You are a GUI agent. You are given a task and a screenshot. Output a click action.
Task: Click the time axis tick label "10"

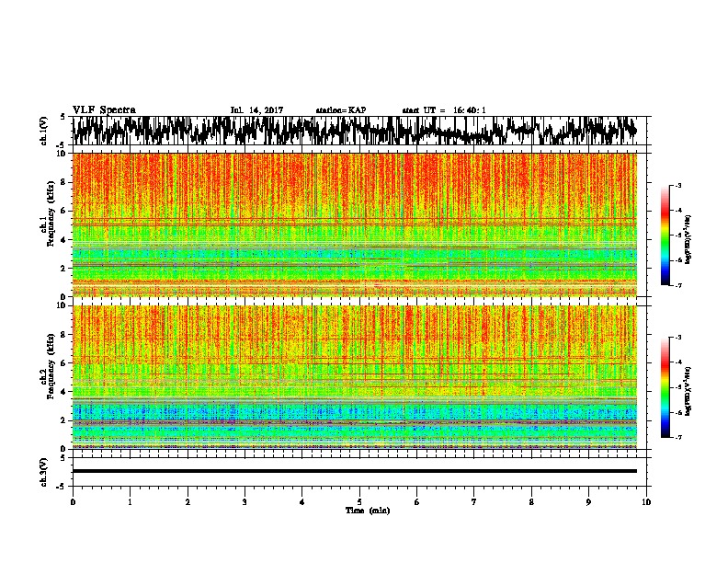(646, 502)
